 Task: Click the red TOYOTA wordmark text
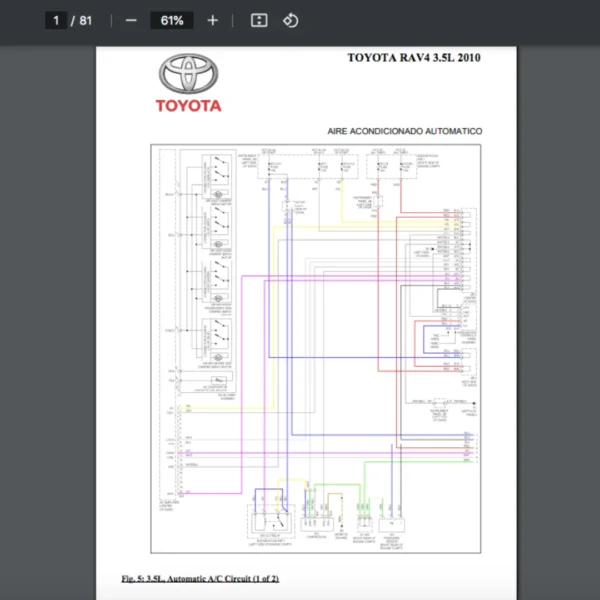tap(188, 105)
